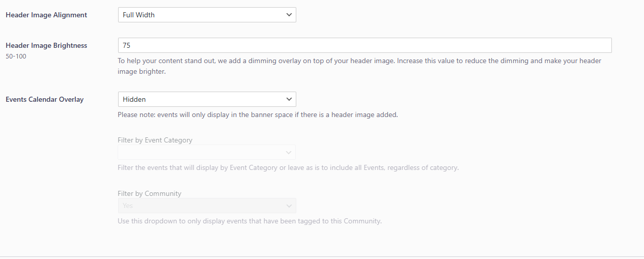
Task: Click the Community dropdown help text
Action: [249, 221]
